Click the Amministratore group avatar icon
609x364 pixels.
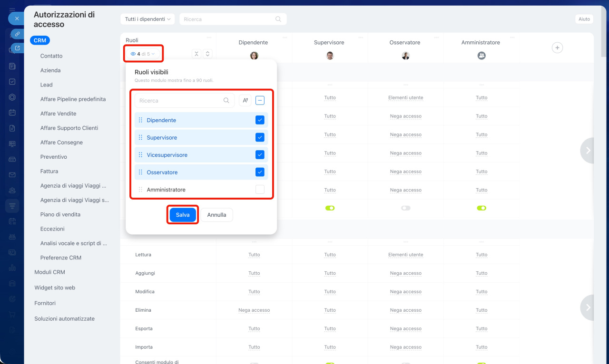click(x=481, y=56)
